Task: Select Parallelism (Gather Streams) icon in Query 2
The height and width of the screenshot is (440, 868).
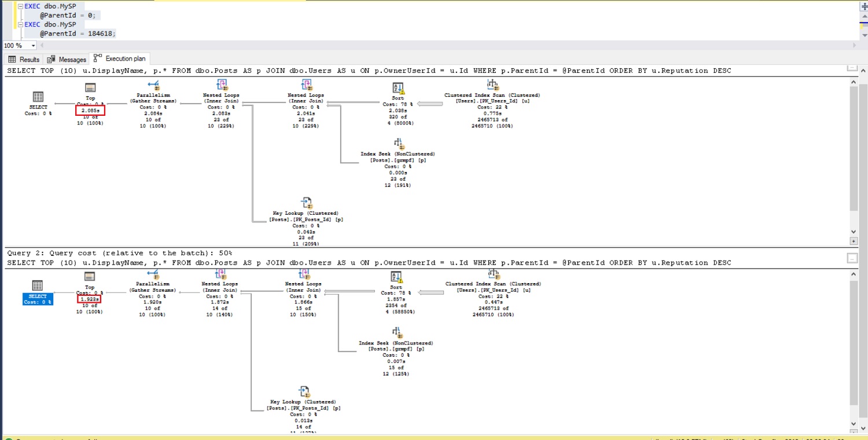Action: (153, 274)
